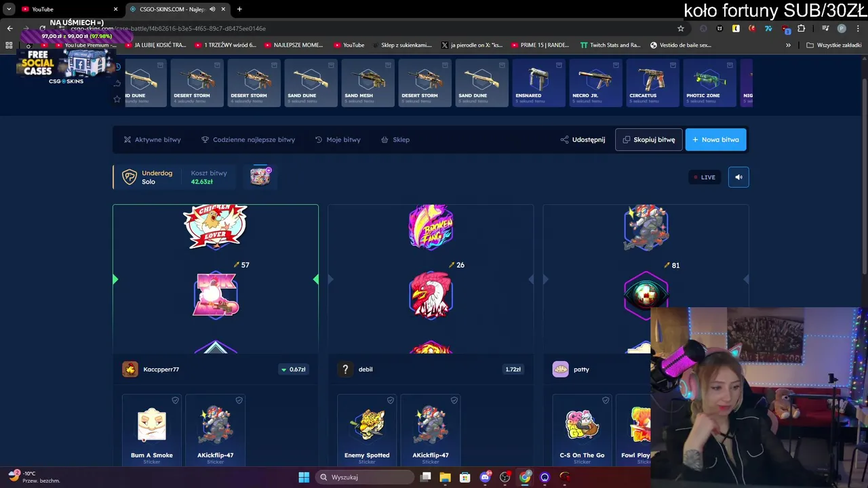Open Chrome extensions puzzle icon

(801, 28)
